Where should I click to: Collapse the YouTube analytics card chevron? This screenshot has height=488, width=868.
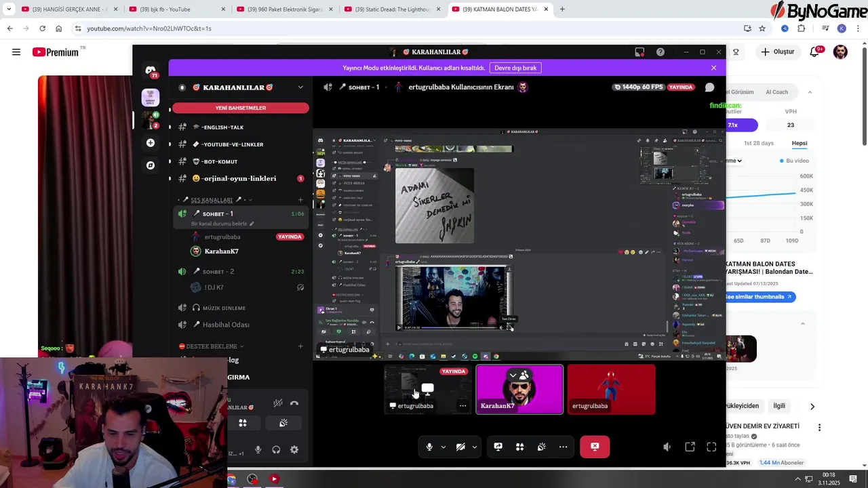click(810, 92)
